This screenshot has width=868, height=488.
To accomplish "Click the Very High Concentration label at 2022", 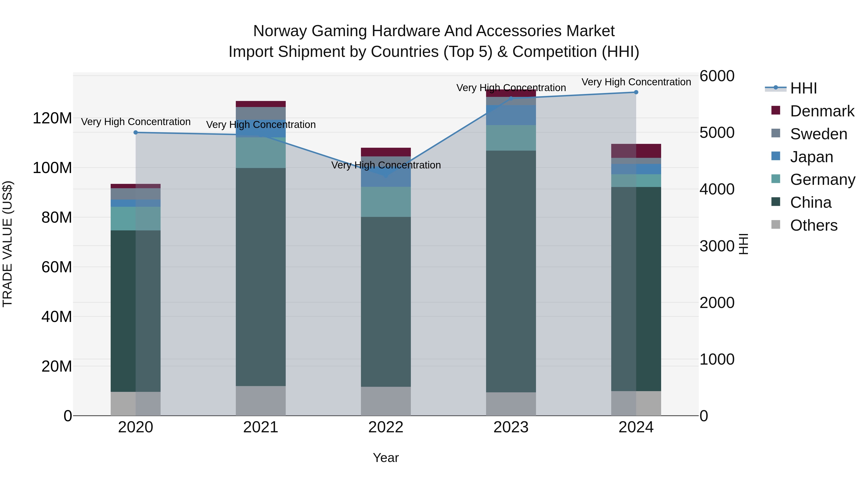I will click(386, 165).
